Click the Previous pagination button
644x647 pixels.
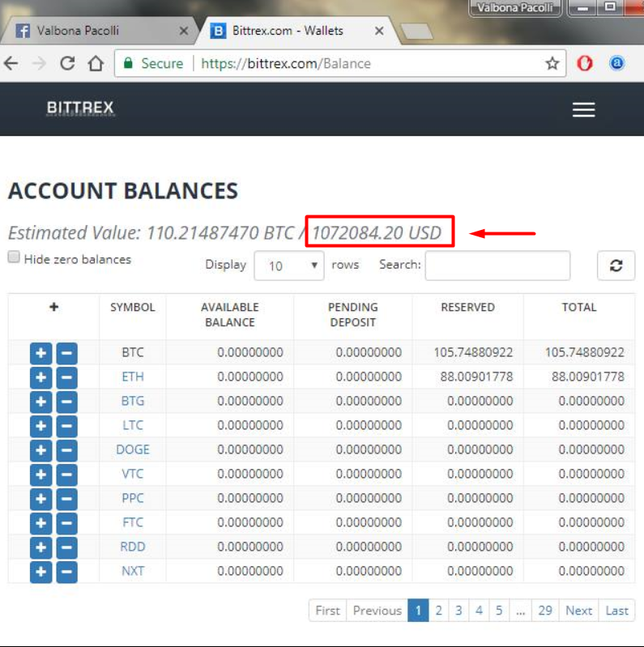377,611
